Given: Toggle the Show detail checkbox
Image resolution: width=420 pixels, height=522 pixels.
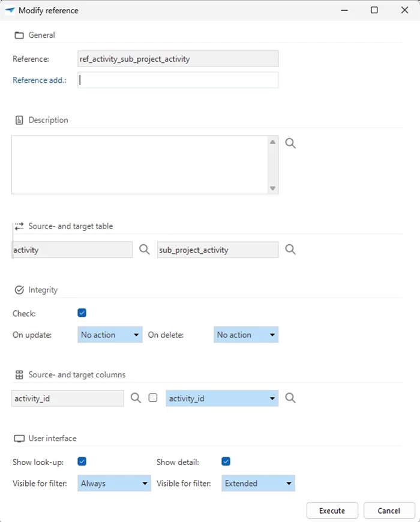Looking at the screenshot, I should point(226,461).
